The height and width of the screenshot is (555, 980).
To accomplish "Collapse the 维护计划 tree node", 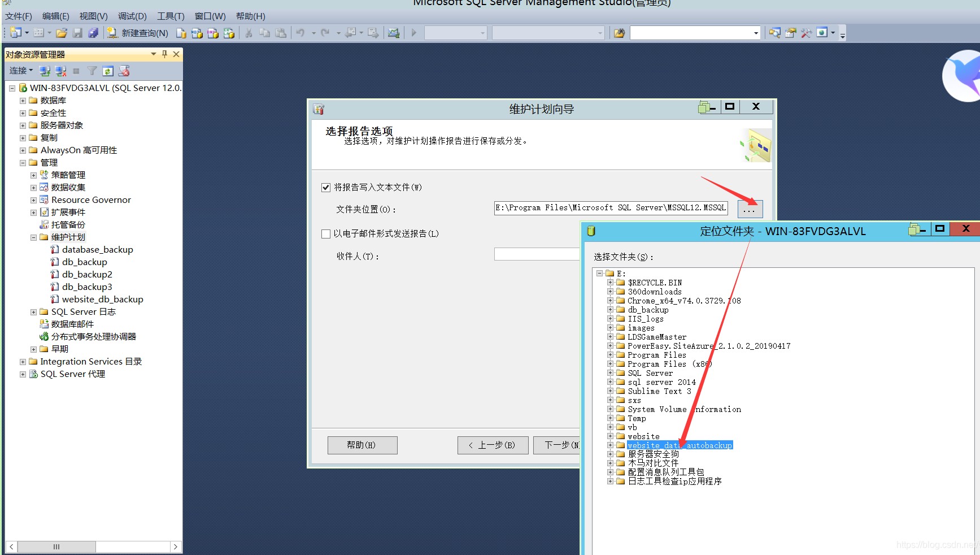I will click(x=32, y=237).
